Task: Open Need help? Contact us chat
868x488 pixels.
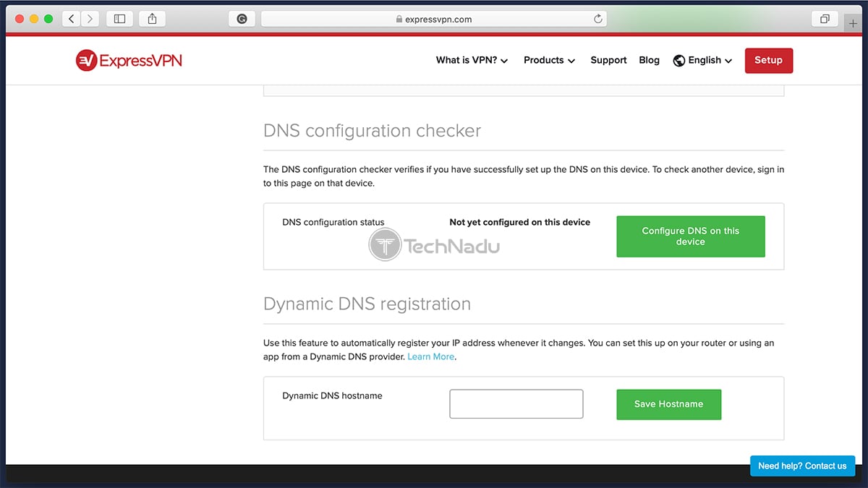Action: (x=802, y=466)
